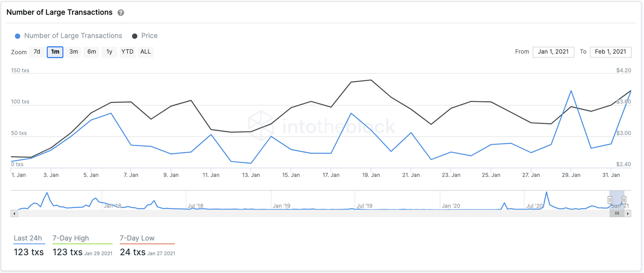Select the 3m zoom range
Image resolution: width=644 pixels, height=273 pixels.
click(73, 52)
